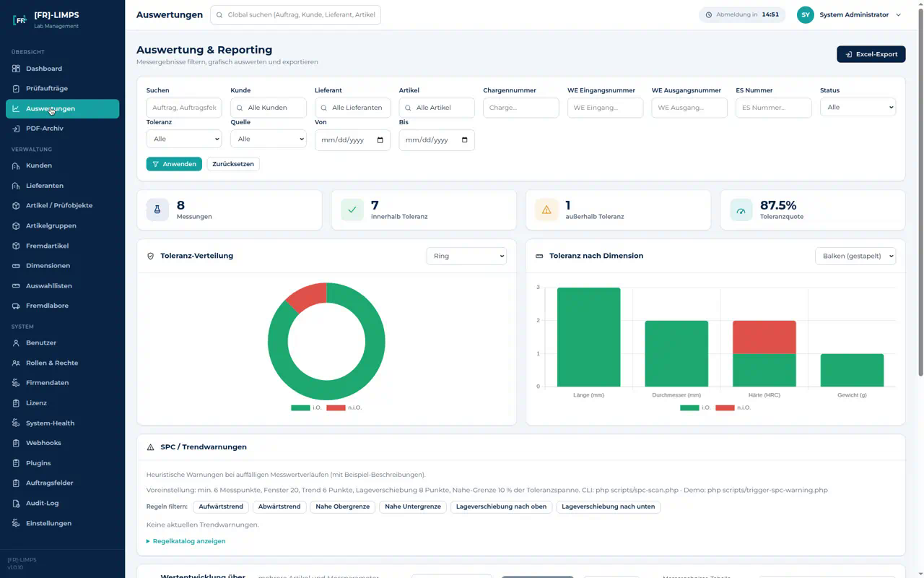
Task: Toggle the i.O. legend swatch under bar chart
Action: pyautogui.click(x=689, y=408)
